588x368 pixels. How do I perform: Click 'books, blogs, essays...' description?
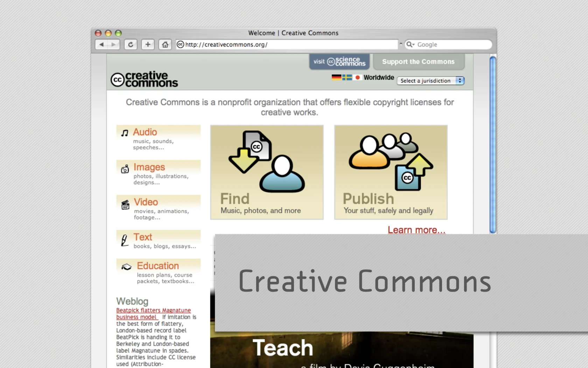165,246
